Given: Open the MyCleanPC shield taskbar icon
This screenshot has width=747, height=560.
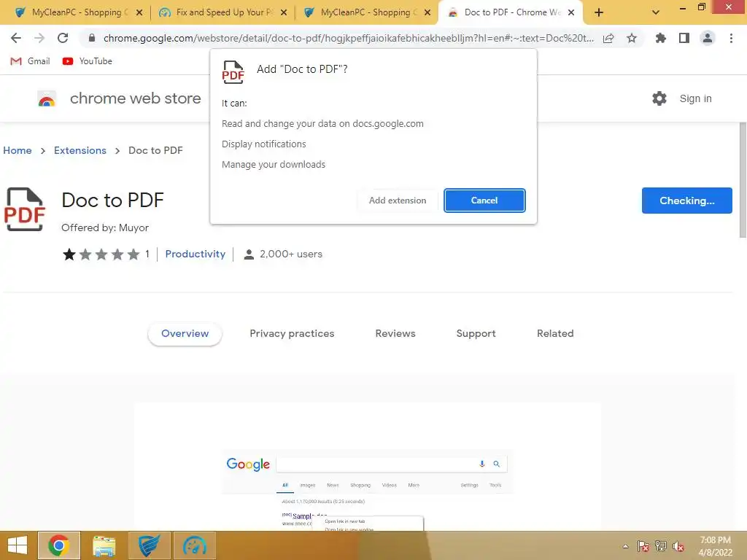Looking at the screenshot, I should pos(149,545).
